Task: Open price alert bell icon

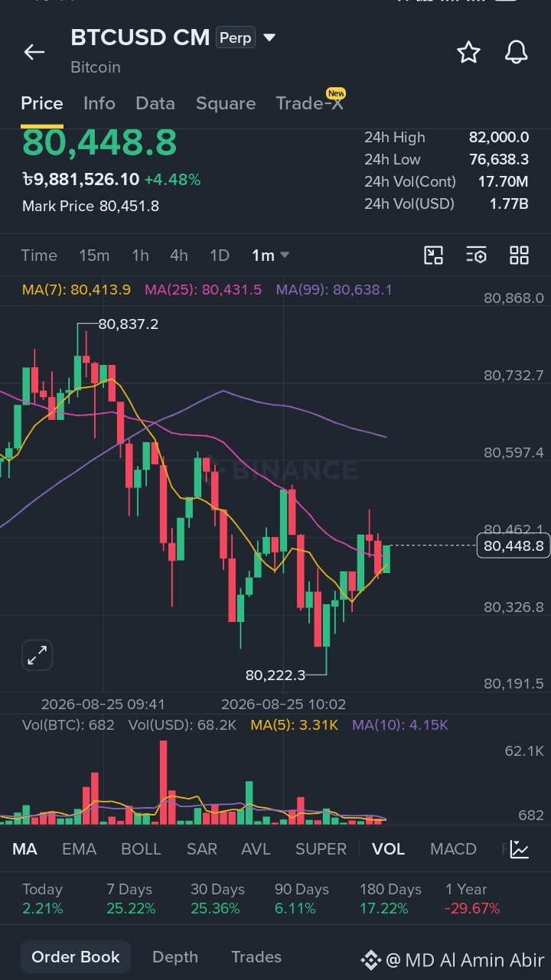Action: pos(517,52)
